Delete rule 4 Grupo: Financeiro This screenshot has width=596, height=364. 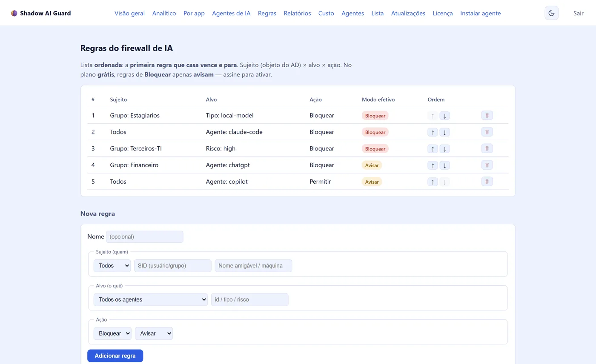click(487, 165)
